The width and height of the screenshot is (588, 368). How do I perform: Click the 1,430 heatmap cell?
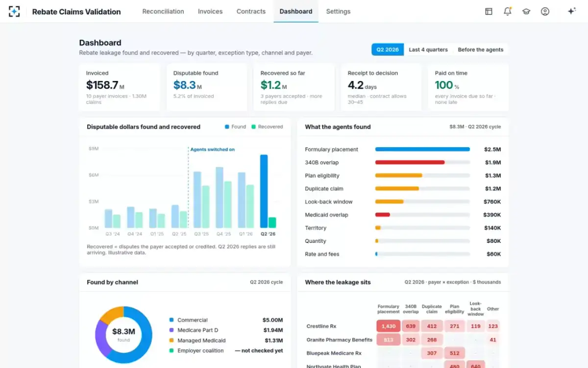coord(389,326)
